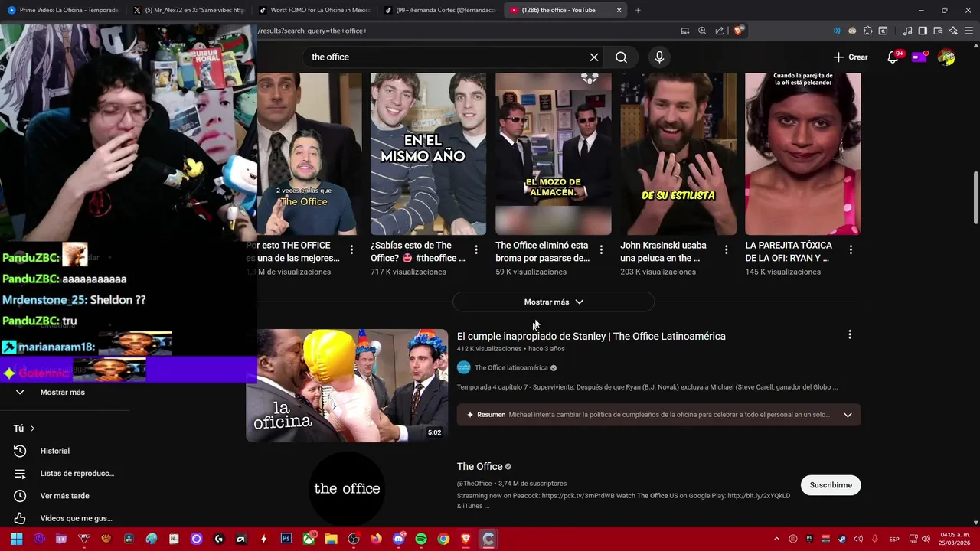This screenshot has width=980, height=551.
Task: Open the DE SU ESTILISTA short thumbnail
Action: (x=678, y=154)
